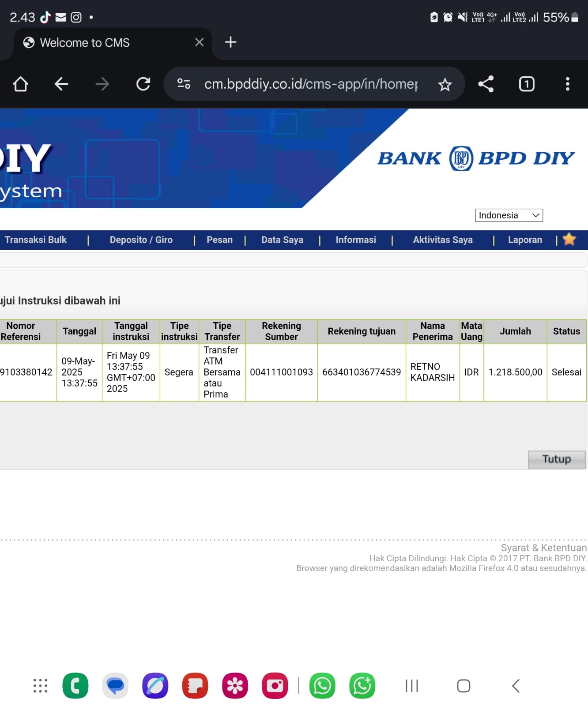Open the Syarat & Ketentuan link
588x706 pixels.
[x=544, y=548]
